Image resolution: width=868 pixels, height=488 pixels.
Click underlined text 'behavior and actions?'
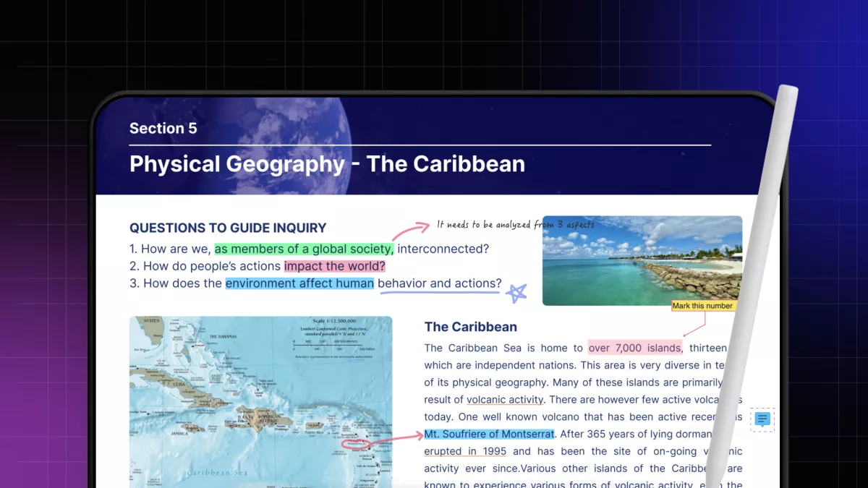pos(439,283)
